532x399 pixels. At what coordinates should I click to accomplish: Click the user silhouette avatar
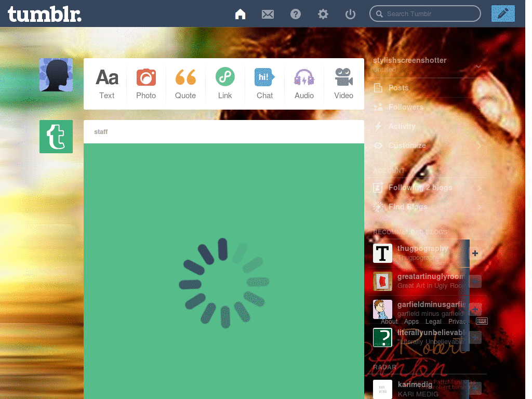pyautogui.click(x=56, y=75)
